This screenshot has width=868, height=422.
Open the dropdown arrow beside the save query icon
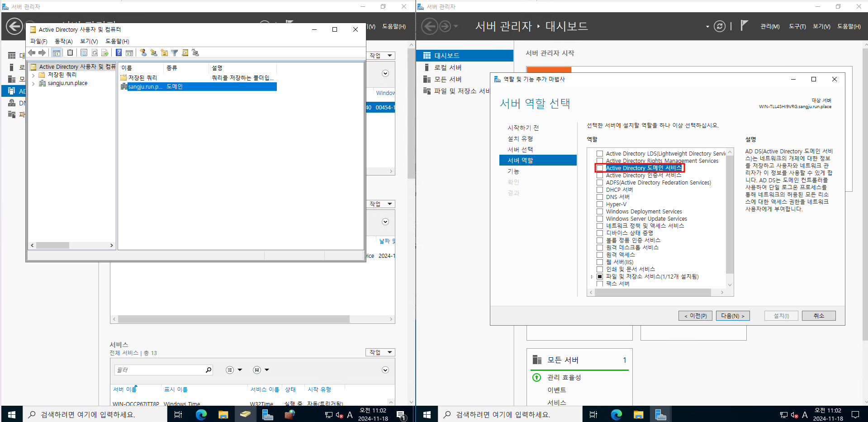267,370
